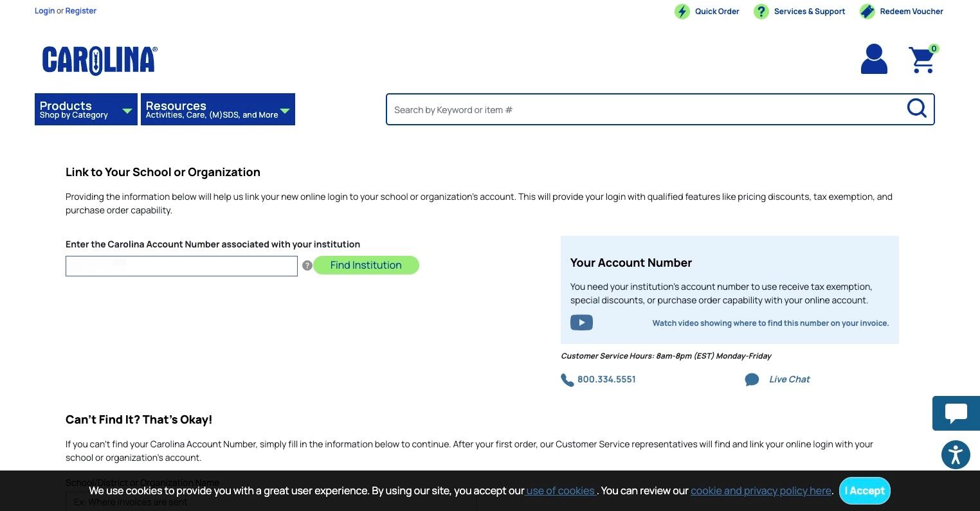The image size is (980, 511).
Task: Open the watch video invoice link
Action: click(x=770, y=323)
